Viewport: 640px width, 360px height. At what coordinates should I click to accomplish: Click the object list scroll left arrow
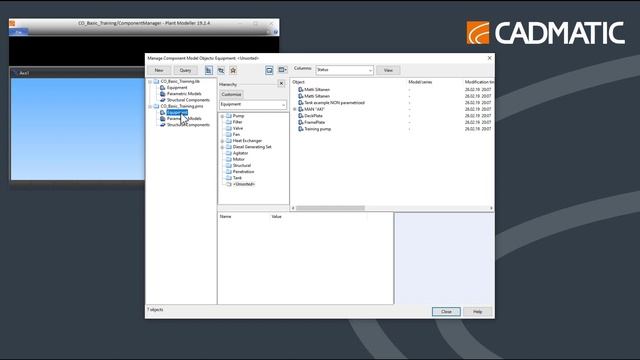click(293, 208)
